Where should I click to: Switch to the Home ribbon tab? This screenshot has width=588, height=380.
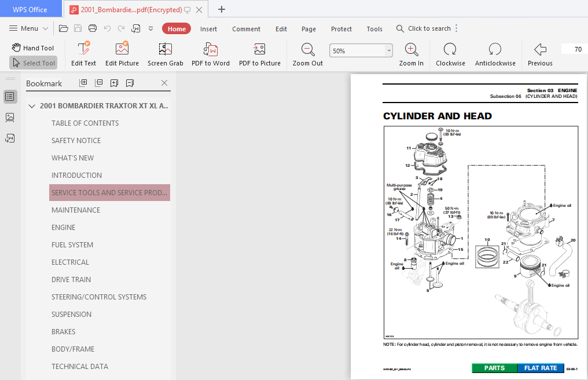point(177,28)
